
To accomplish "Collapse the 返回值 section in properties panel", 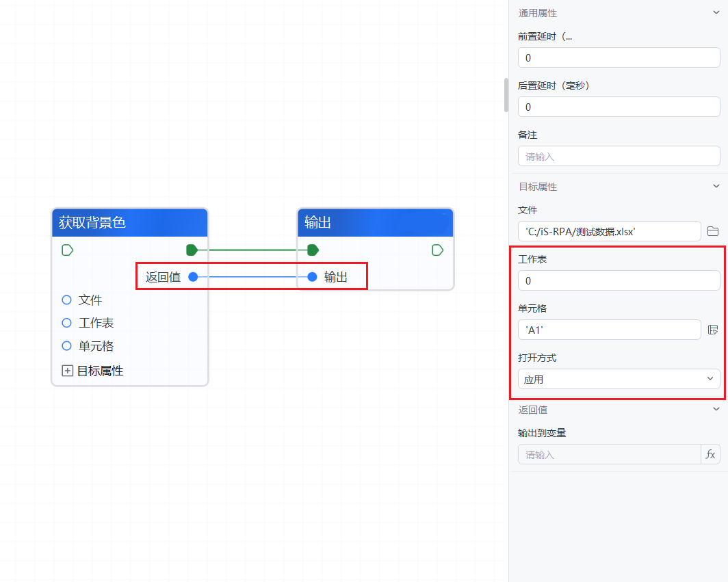I will pyautogui.click(x=716, y=410).
